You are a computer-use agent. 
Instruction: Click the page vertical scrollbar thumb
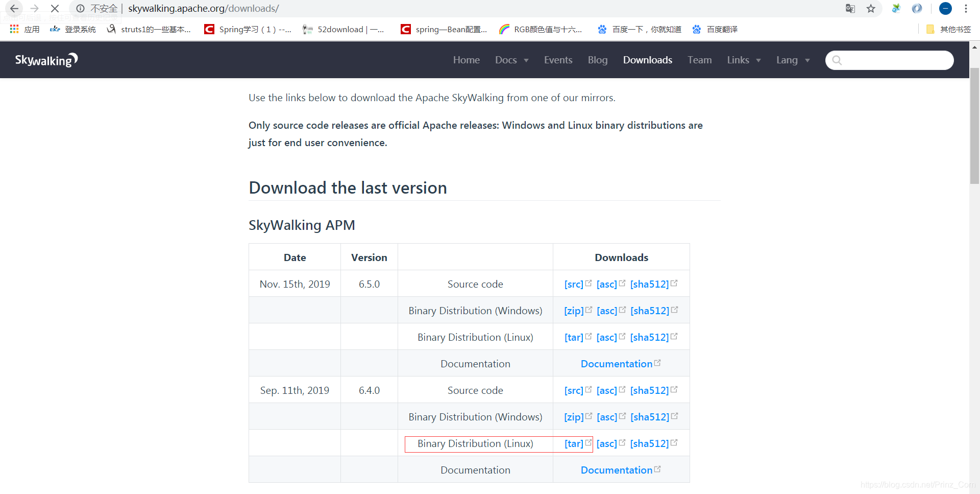tap(974, 126)
